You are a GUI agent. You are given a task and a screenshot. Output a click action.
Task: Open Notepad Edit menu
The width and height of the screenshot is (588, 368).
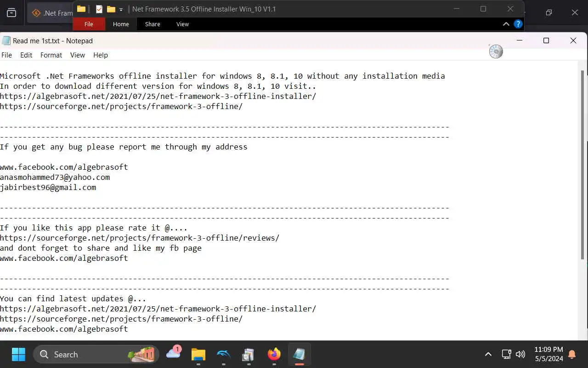point(26,55)
